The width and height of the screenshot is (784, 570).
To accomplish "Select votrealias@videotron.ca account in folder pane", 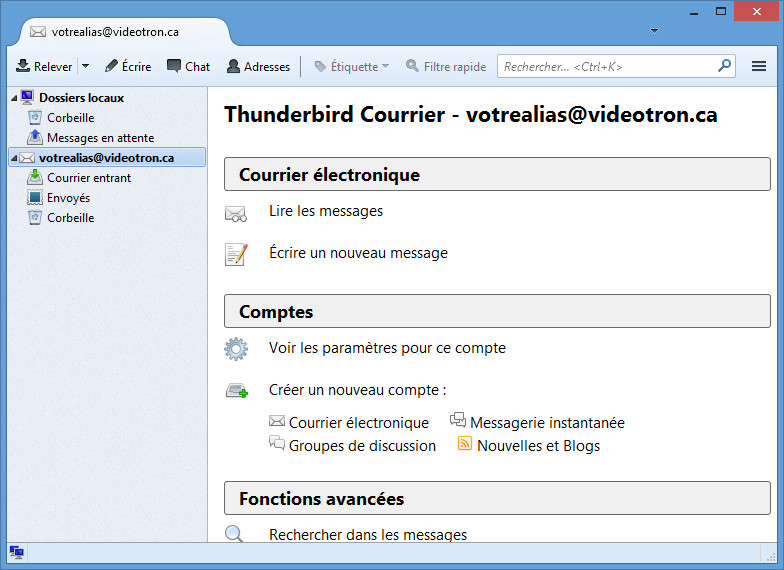I will 107,158.
